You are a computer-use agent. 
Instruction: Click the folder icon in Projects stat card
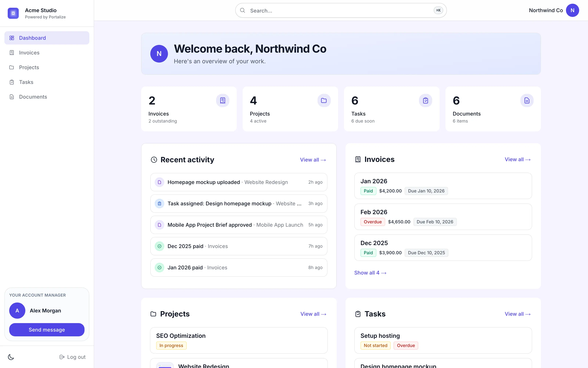point(324,100)
